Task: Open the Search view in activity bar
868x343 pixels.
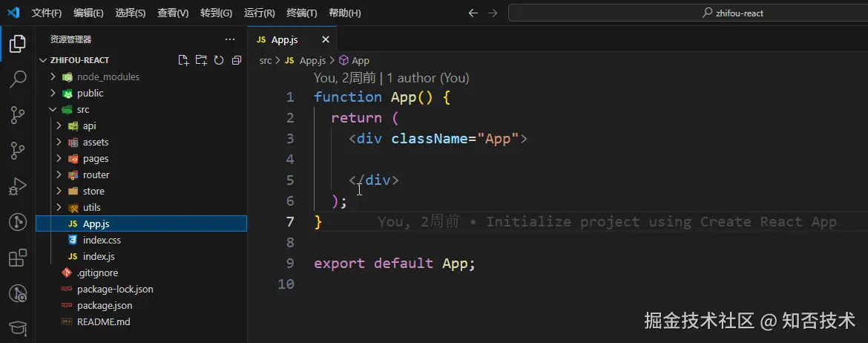Action: [18, 79]
